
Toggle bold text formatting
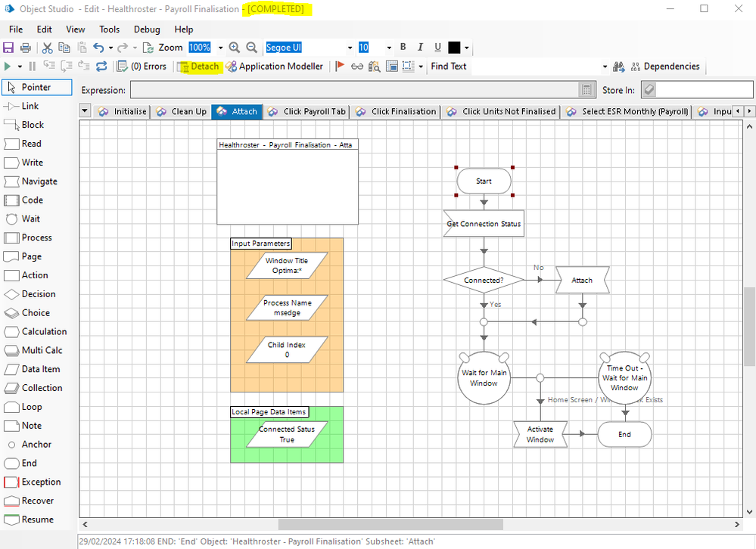click(x=403, y=48)
